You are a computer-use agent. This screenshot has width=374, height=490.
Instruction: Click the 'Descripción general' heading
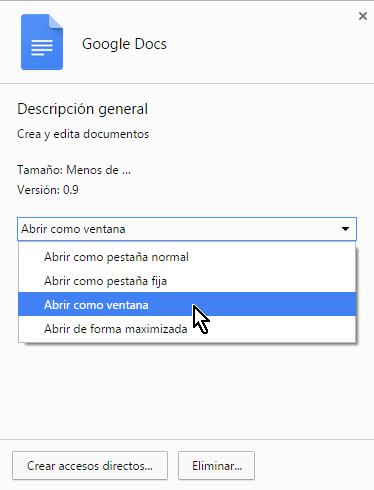pyautogui.click(x=82, y=109)
